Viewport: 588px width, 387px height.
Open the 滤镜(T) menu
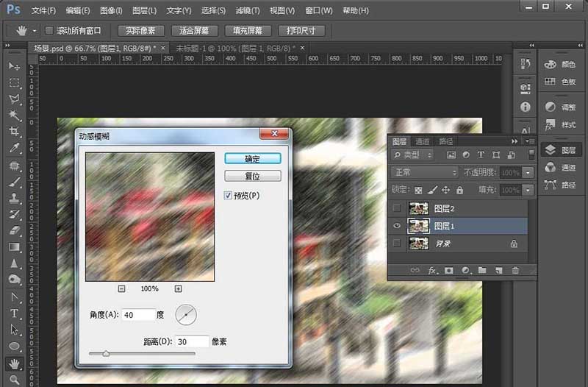point(248,10)
